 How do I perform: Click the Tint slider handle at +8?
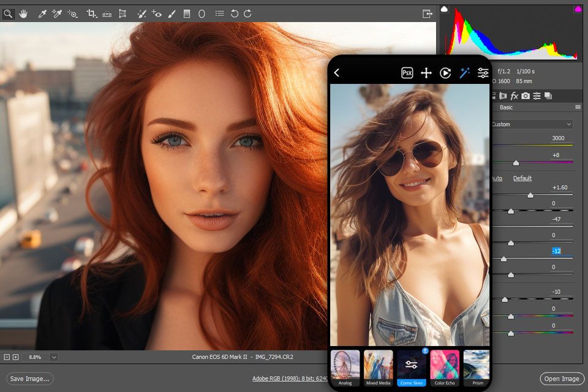[516, 163]
